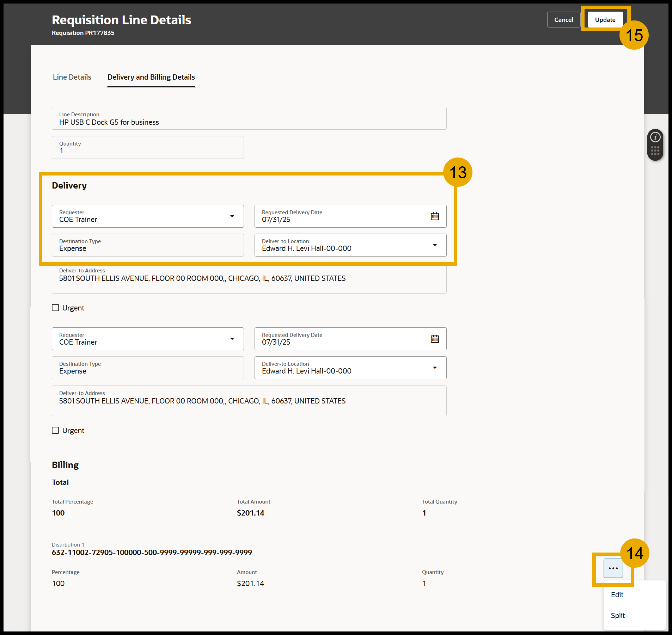Expand the first Deliver-to Location dropdown
The width and height of the screenshot is (672, 635).
[435, 245]
